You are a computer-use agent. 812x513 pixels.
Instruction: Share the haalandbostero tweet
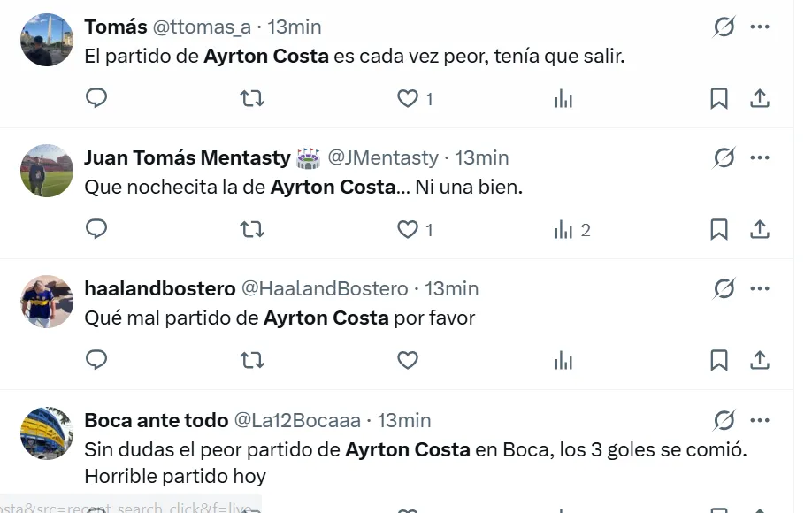[760, 360]
